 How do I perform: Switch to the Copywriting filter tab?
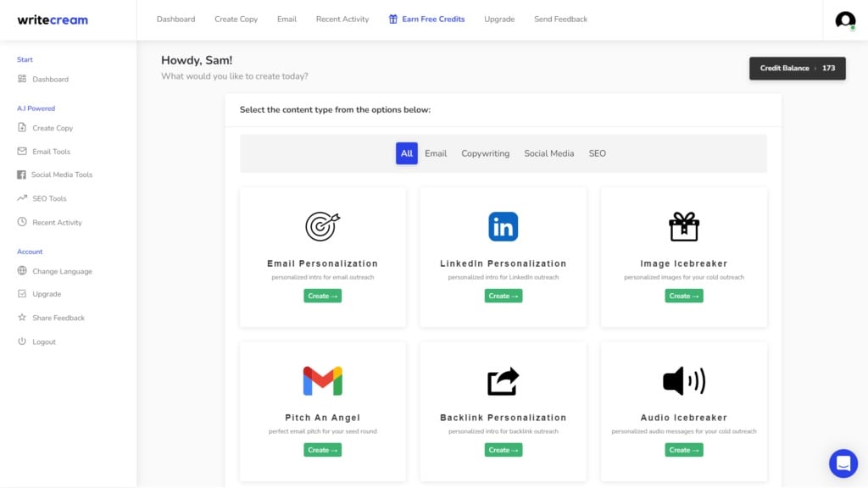[x=485, y=153]
